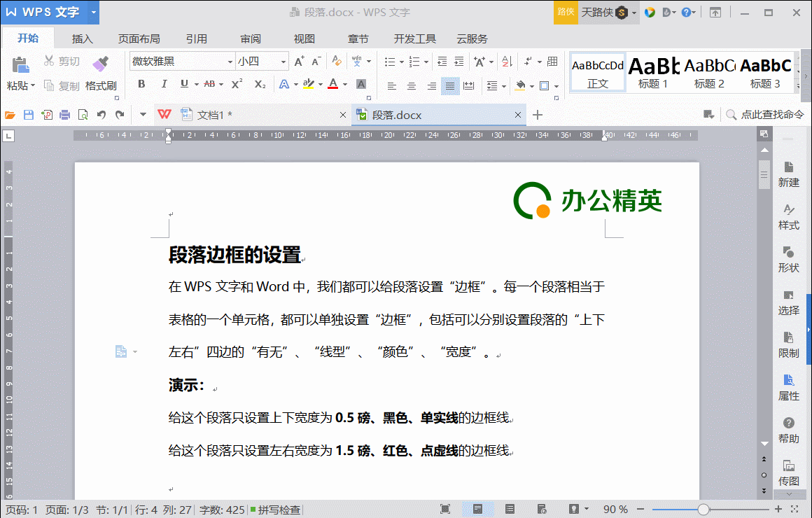This screenshot has height=518, width=812.
Task: Apply distributed alignment
Action: 469,86
